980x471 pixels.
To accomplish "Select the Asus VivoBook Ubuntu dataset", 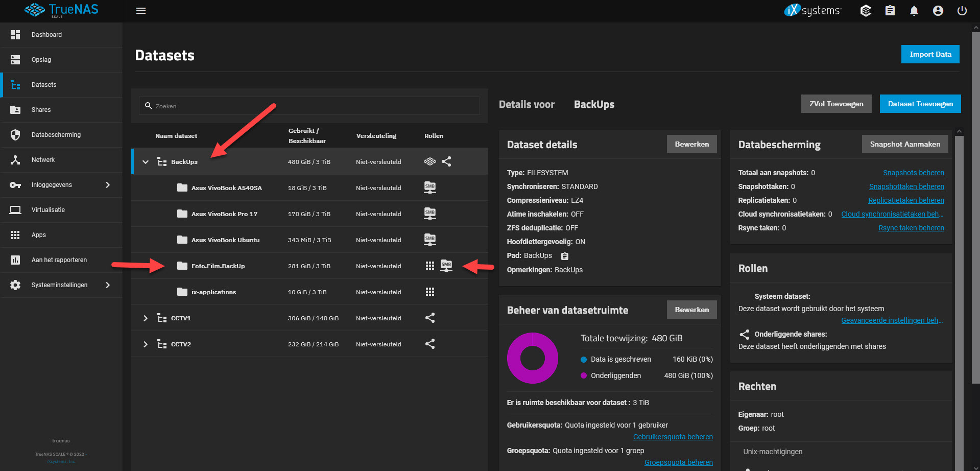I will click(309, 240).
